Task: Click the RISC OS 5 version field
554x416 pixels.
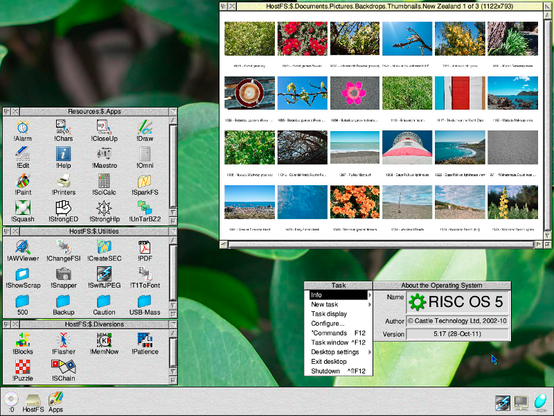Action: (457, 334)
